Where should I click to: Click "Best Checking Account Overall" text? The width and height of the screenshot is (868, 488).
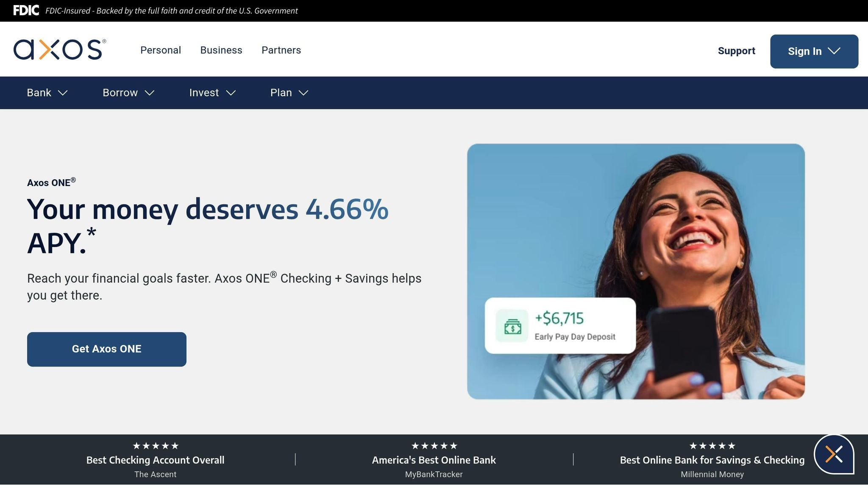(x=155, y=460)
